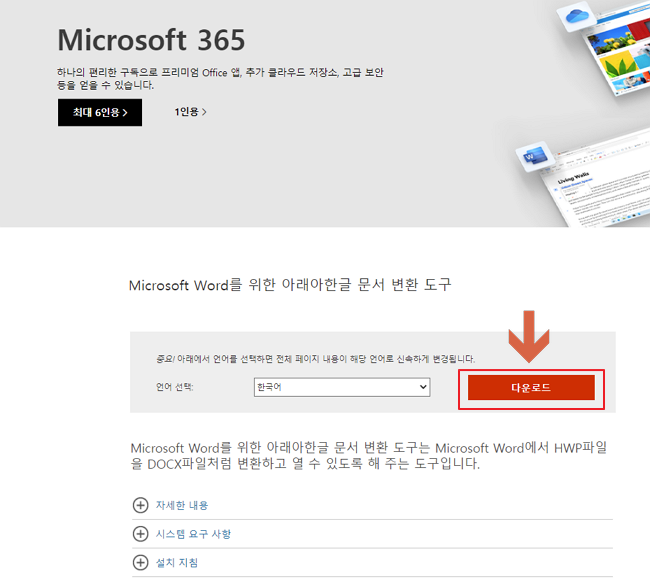Viewport: 650px width, 582px height.
Task: Expand the 설치 지침 section
Action: point(177,563)
